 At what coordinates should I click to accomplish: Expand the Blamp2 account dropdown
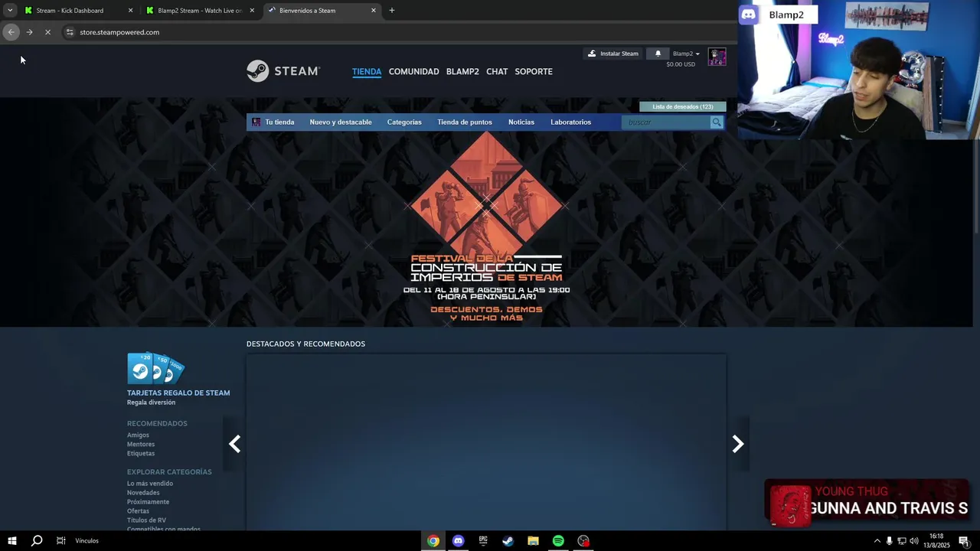686,54
